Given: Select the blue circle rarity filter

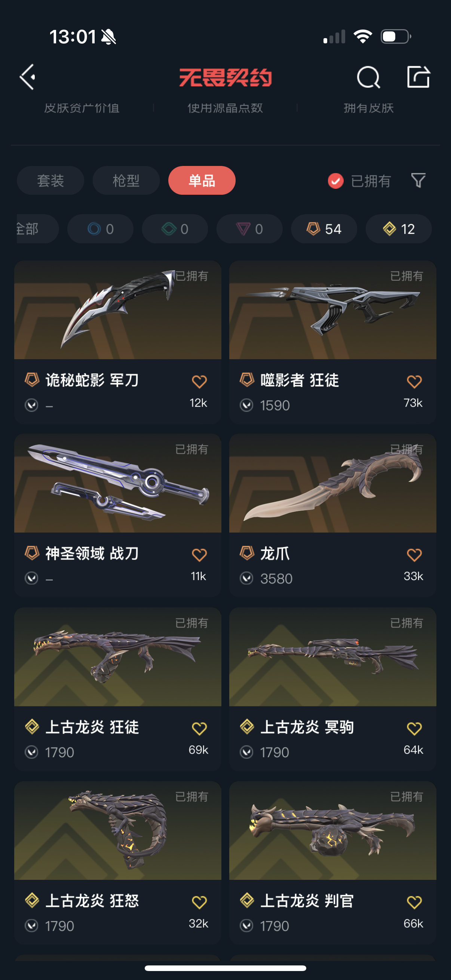Looking at the screenshot, I should click(x=100, y=229).
